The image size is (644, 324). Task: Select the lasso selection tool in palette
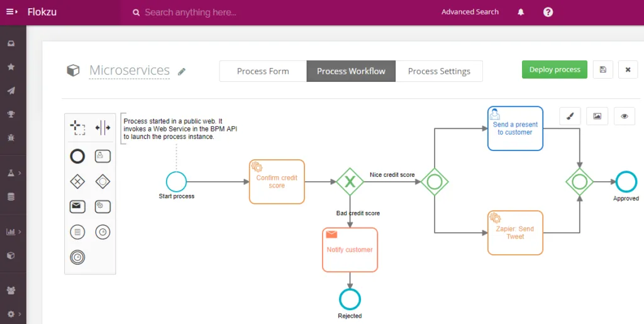(77, 127)
